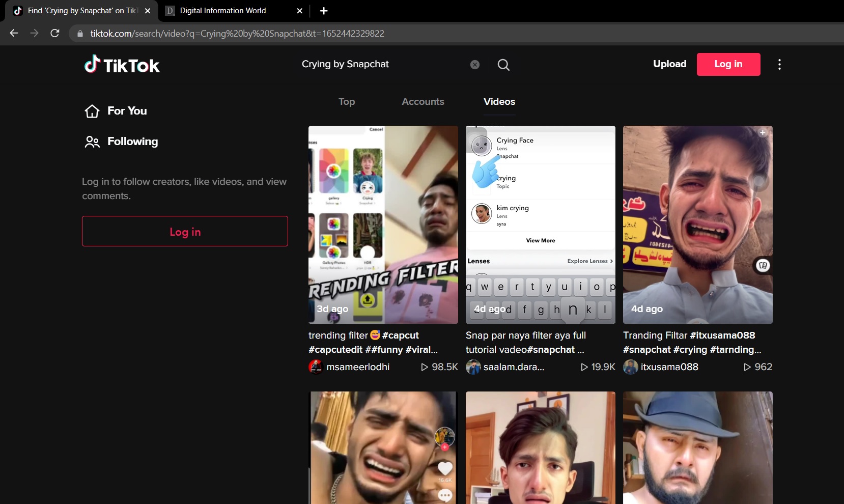
Task: Open the three-dot more options menu
Action: [779, 64]
